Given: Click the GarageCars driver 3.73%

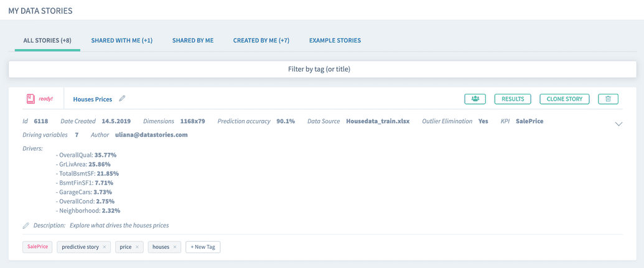Looking at the screenshot, I should pyautogui.click(x=84, y=192).
